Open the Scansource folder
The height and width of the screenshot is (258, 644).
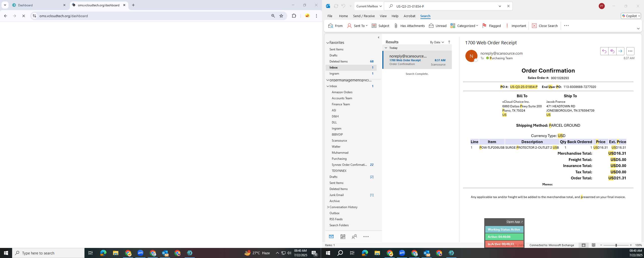[339, 140]
